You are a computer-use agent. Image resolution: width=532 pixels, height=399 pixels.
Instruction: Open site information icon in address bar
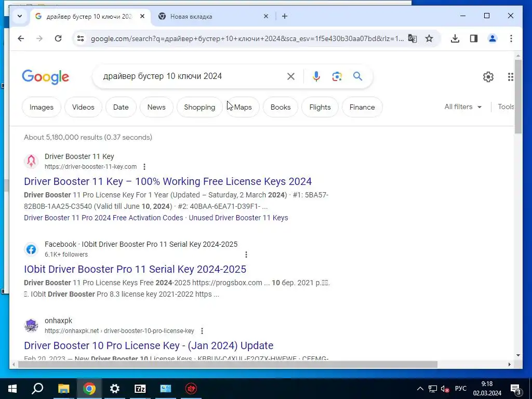(81, 38)
